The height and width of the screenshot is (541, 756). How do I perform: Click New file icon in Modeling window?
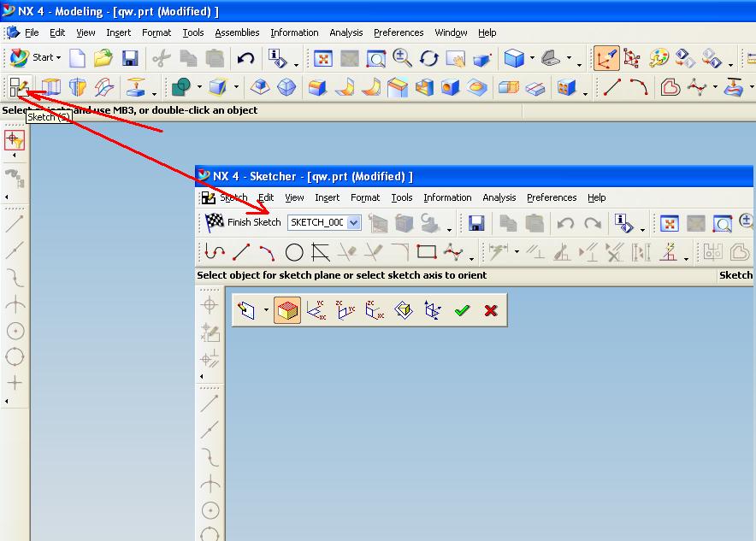pos(77,58)
